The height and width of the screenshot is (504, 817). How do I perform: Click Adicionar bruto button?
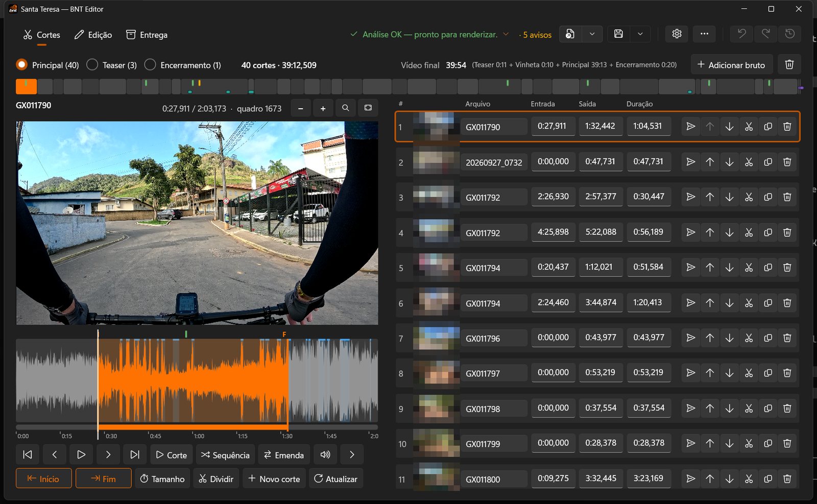point(731,65)
